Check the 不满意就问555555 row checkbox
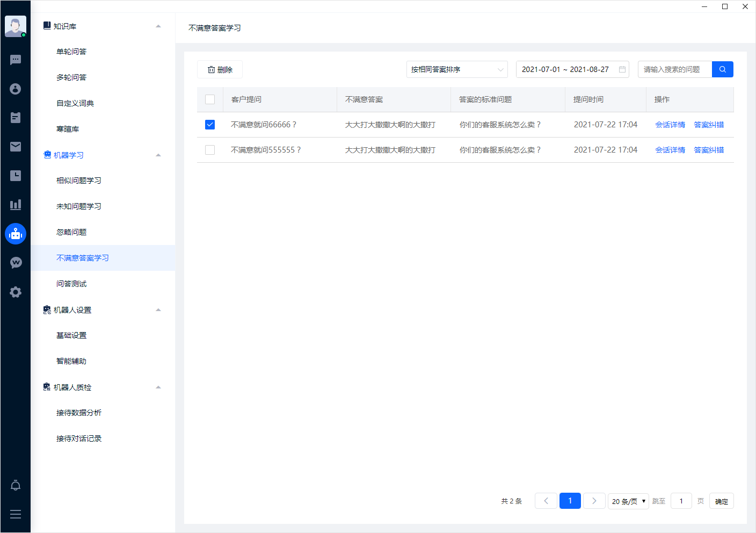Image resolution: width=756 pixels, height=533 pixels. coord(210,150)
